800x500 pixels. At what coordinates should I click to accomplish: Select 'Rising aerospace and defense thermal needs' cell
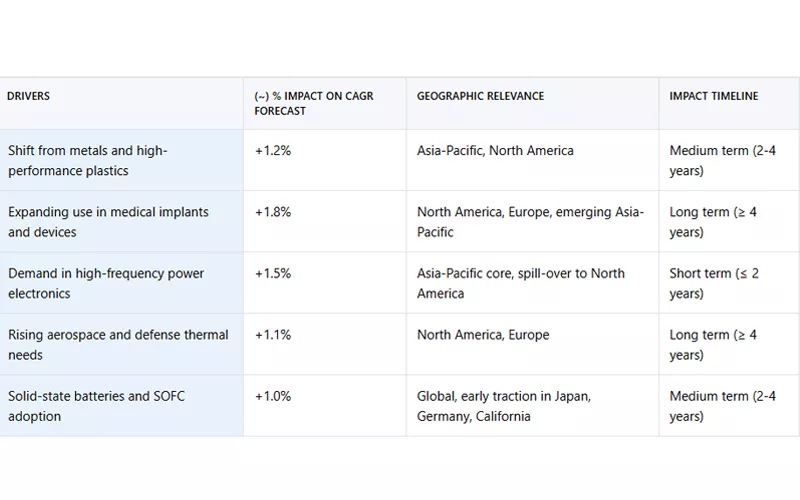tap(118, 344)
